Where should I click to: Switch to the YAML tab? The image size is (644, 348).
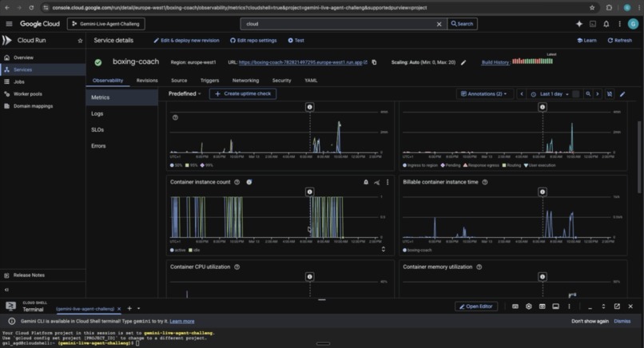click(x=311, y=81)
